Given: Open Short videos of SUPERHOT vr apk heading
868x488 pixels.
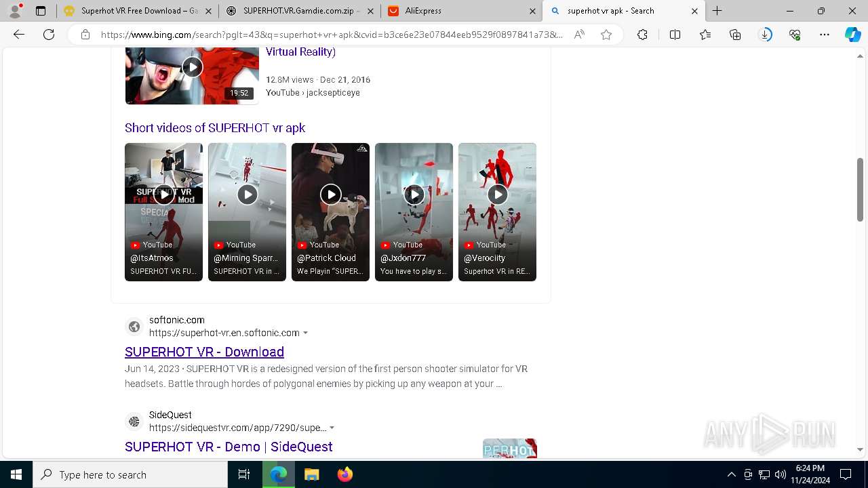Looking at the screenshot, I should point(215,127).
